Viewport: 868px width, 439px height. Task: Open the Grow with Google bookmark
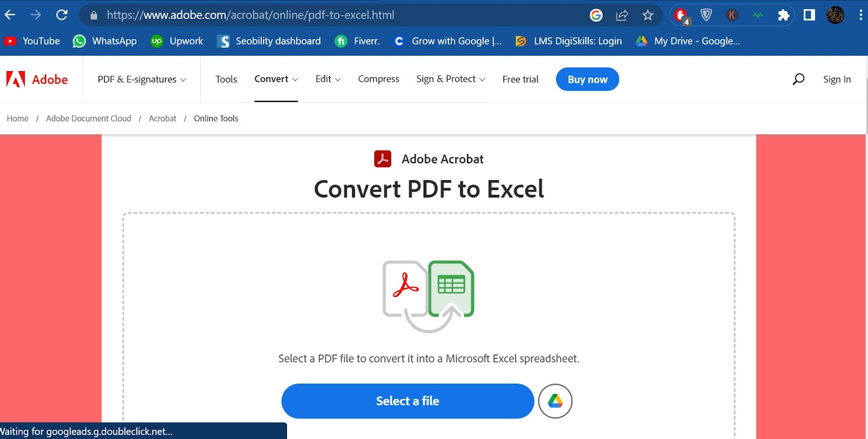tap(448, 41)
